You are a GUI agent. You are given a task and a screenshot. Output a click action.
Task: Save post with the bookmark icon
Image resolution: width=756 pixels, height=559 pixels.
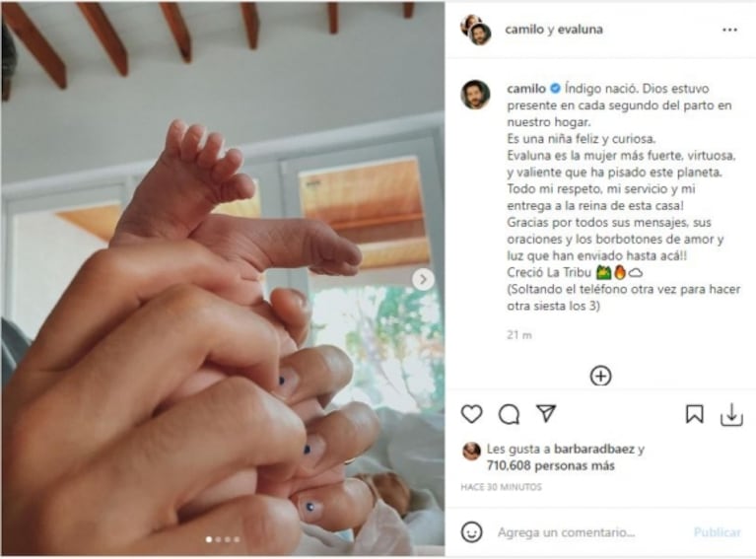(694, 414)
